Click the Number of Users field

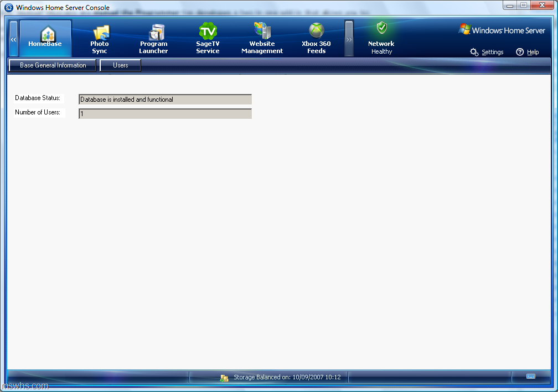tap(165, 114)
